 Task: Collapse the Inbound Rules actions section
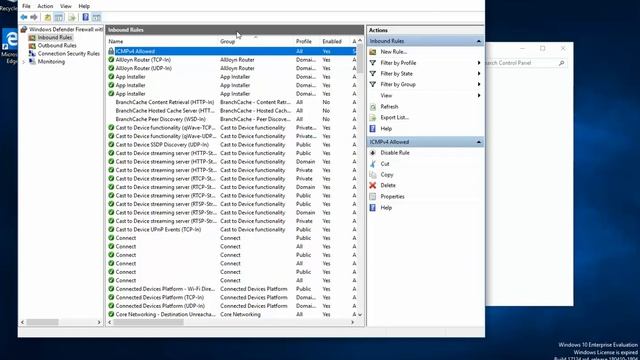(x=478, y=41)
